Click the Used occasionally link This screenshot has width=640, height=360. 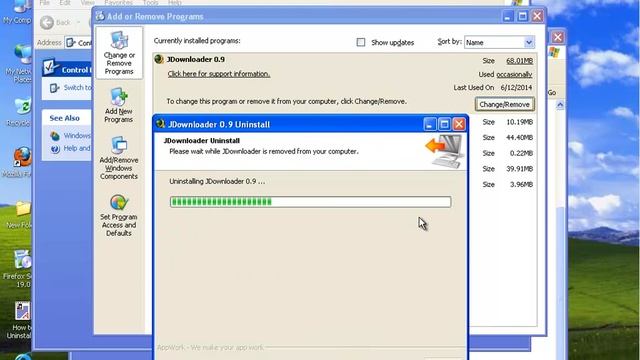click(x=514, y=74)
